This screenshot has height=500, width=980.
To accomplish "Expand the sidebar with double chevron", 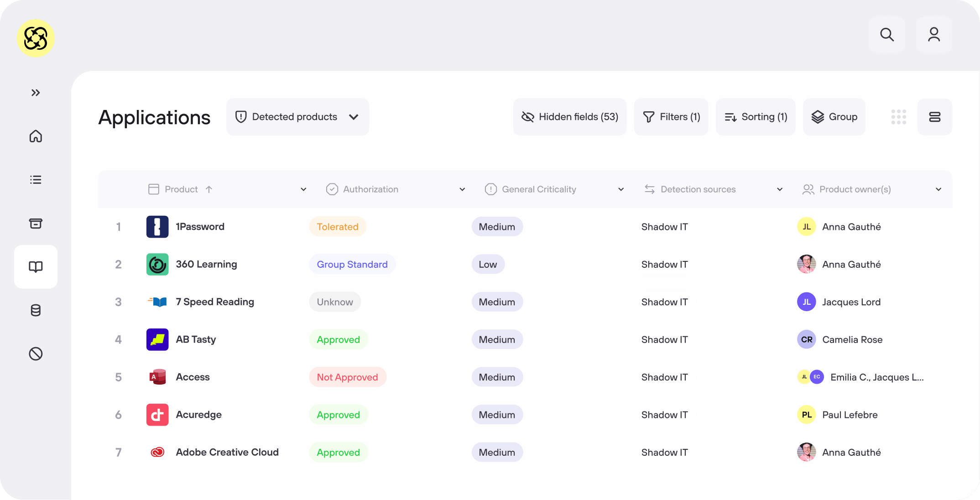I will [36, 93].
